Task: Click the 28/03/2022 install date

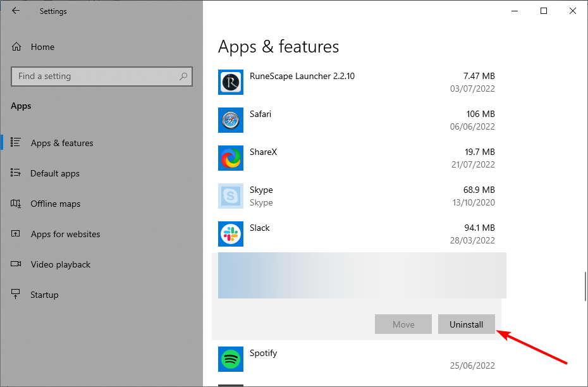Action: (472, 240)
